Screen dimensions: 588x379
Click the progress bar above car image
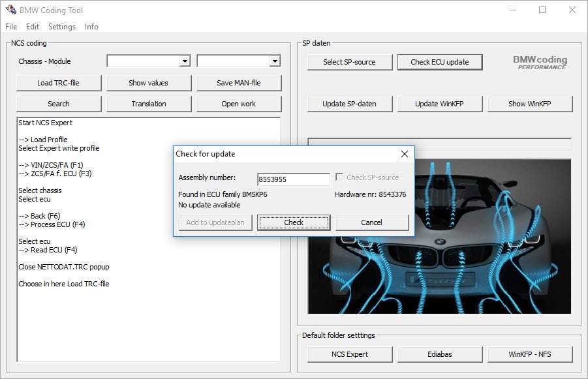coord(439,144)
